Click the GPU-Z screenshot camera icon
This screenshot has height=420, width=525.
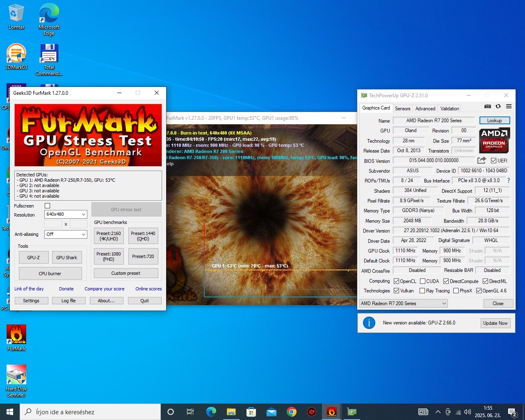click(x=487, y=107)
